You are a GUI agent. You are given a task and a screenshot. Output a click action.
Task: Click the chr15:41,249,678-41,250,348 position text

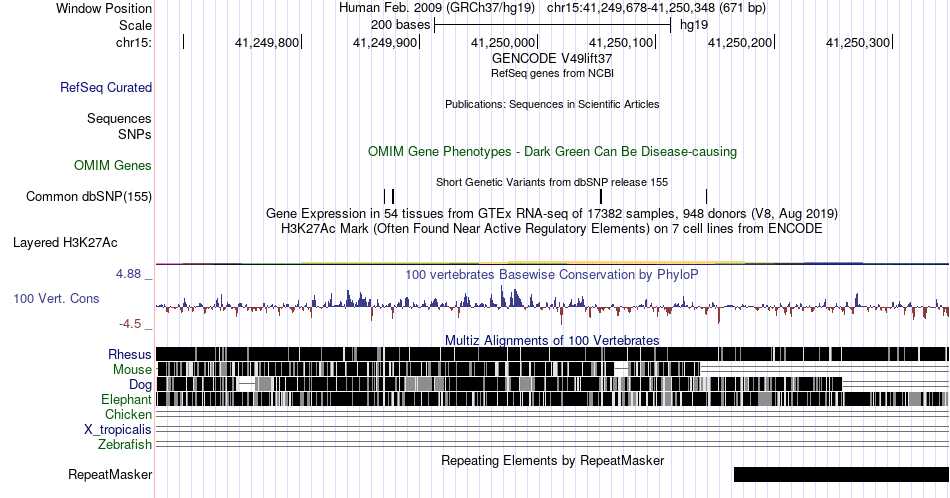656,8
